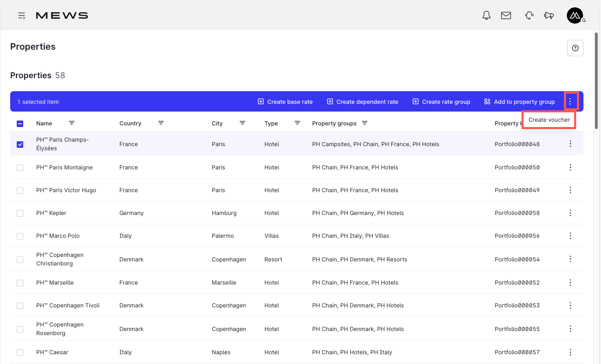Open the notifications bell
Screen dimensions: 601x364
tap(487, 15)
